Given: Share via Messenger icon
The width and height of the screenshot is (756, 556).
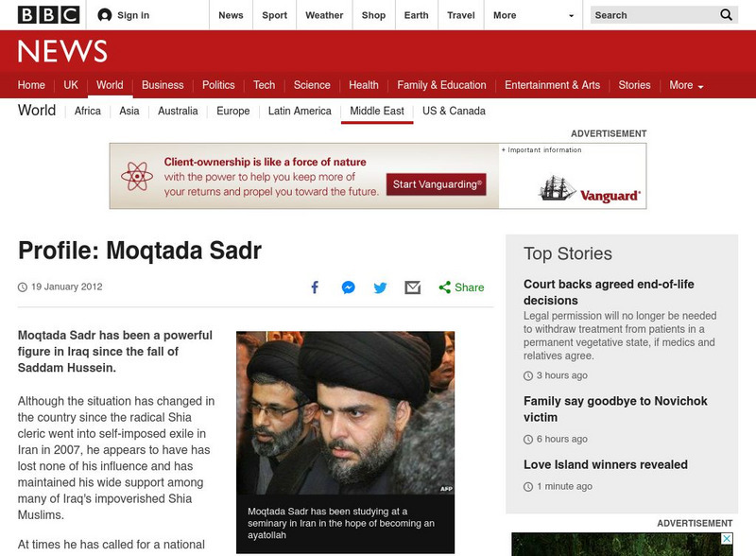Looking at the screenshot, I should [x=348, y=287].
